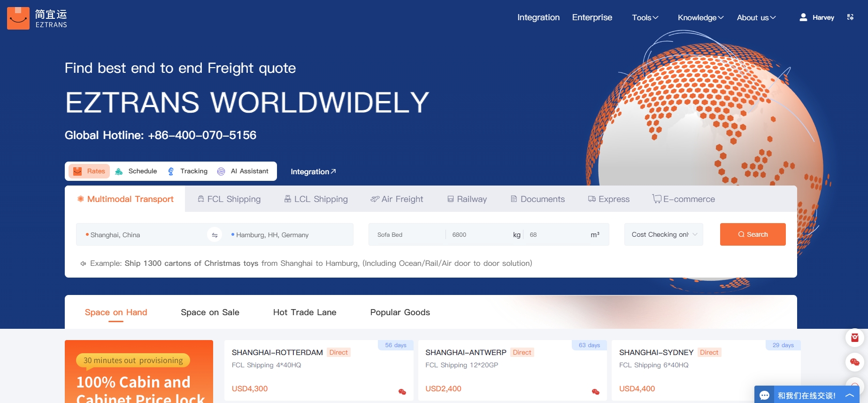Click the Harvey user profile icon
Viewport: 868px width, 403px height.
tap(803, 17)
